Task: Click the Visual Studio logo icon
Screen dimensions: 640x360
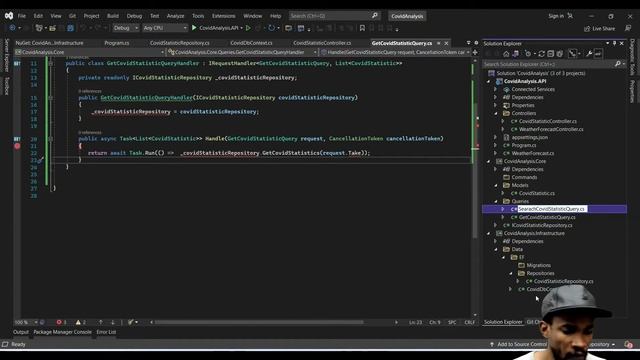Action: pos(9,16)
